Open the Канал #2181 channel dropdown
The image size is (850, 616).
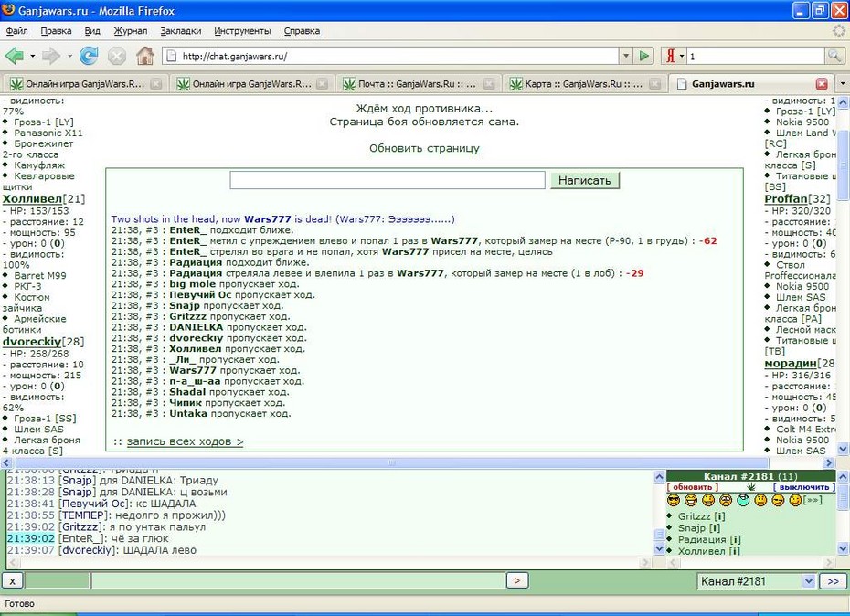coord(757,581)
